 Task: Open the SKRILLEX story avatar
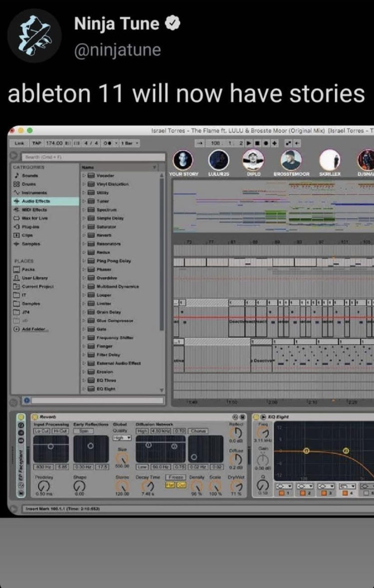(x=330, y=161)
